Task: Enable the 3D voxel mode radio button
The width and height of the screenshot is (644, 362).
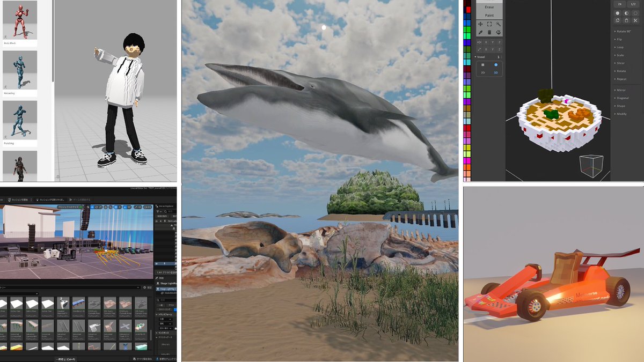Action: click(496, 64)
